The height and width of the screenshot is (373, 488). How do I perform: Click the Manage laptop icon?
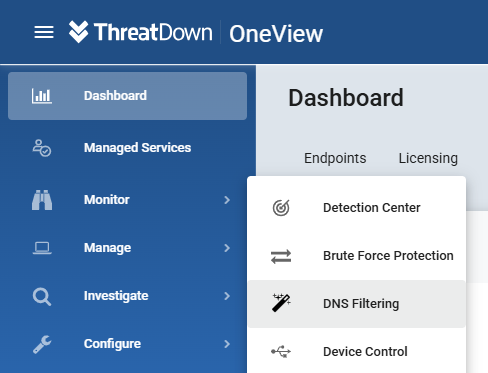pos(42,248)
